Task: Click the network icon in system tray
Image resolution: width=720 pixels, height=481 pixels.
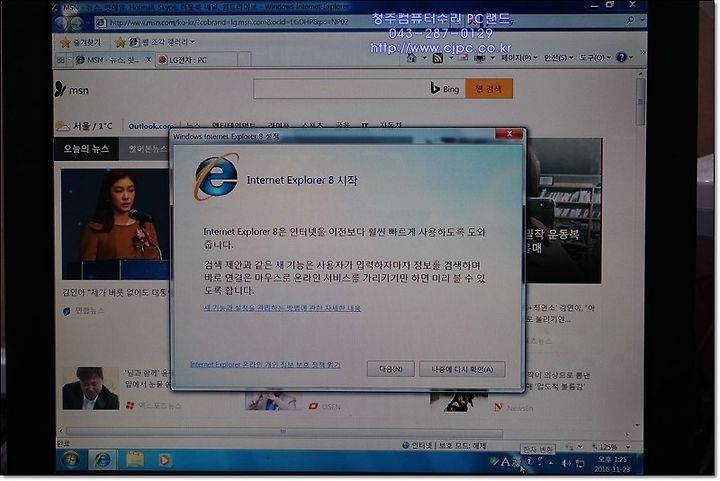Action: 580,464
